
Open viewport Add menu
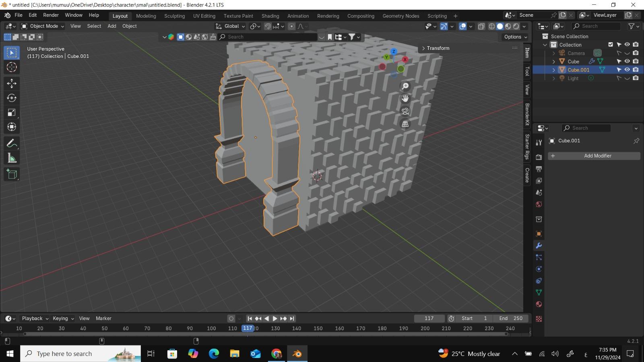click(111, 26)
